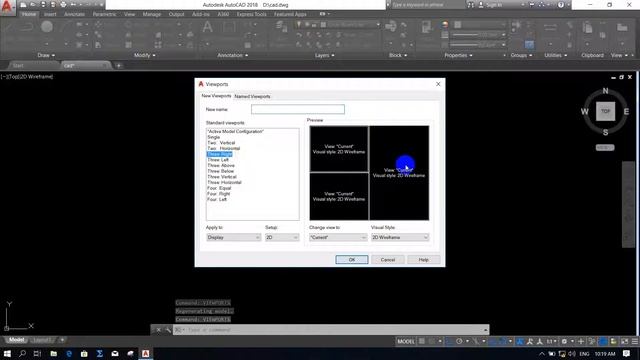This screenshot has width=640, height=360.
Task: Switch to New Viewports tab
Action: point(216,96)
